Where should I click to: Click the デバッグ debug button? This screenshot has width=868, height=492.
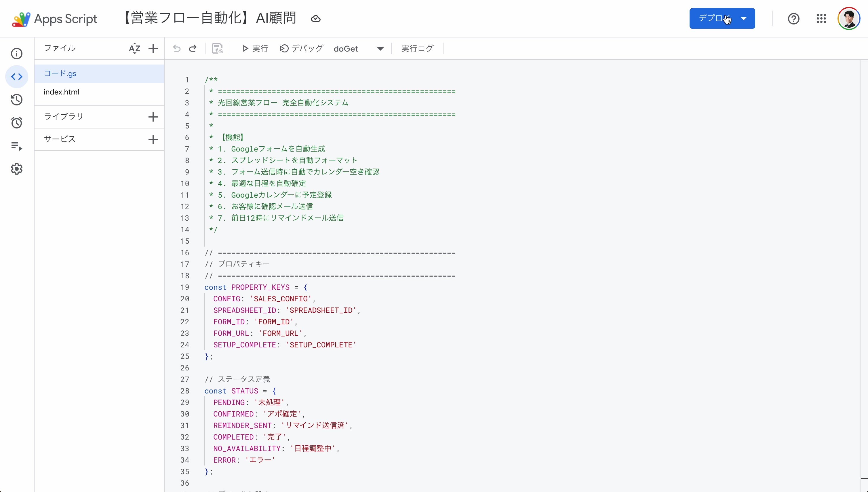tap(302, 49)
